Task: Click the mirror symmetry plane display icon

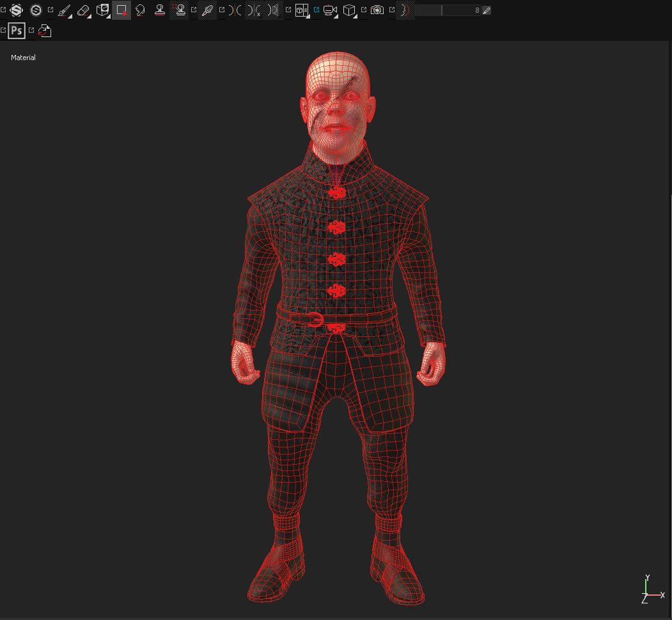Action: (x=274, y=10)
